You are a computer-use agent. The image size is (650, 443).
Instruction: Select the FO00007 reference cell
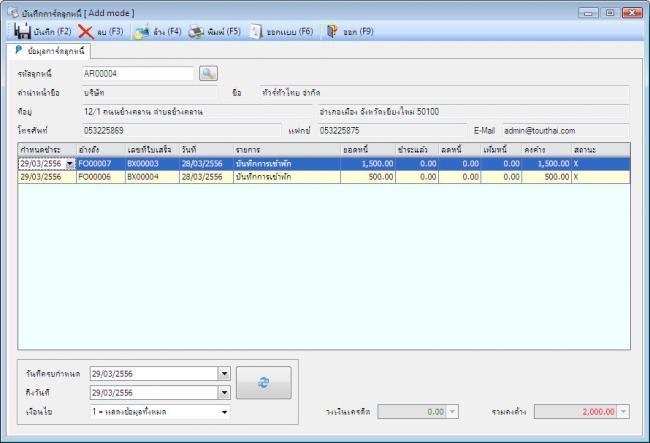click(x=101, y=164)
